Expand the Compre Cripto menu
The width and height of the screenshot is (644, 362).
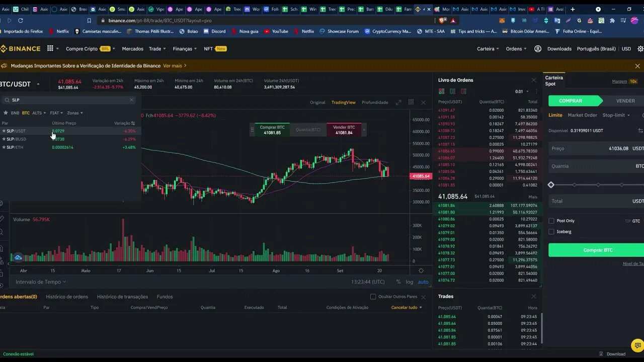91,49
